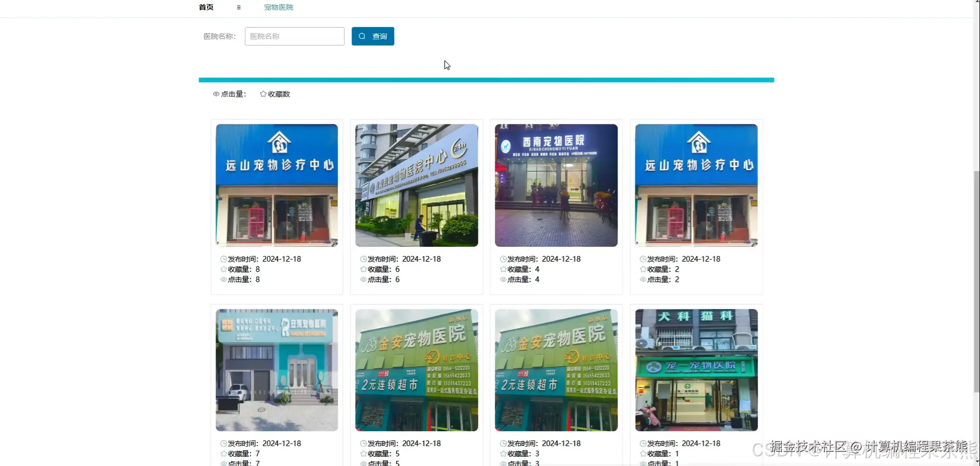Viewport: 980px width, 466px height.
Task: Expand the hamburger navigation menu
Action: tap(238, 7)
